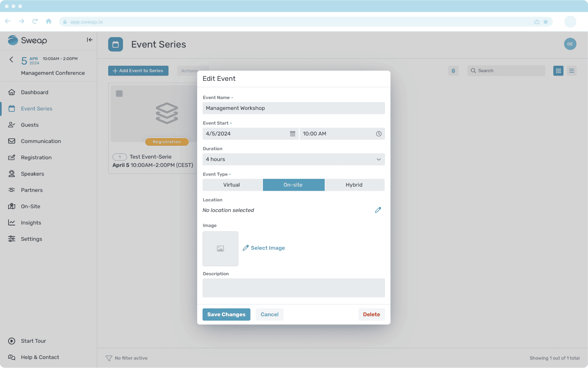Click the clock icon in time field

pyautogui.click(x=379, y=134)
